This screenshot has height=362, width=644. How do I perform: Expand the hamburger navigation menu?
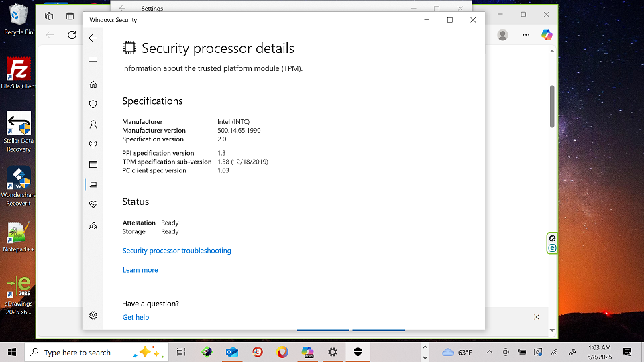(x=93, y=60)
